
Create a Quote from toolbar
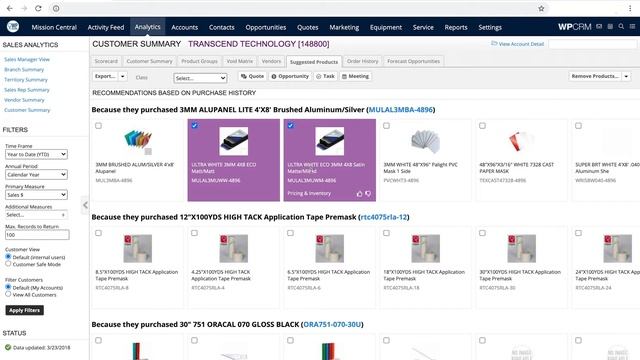[x=252, y=76]
